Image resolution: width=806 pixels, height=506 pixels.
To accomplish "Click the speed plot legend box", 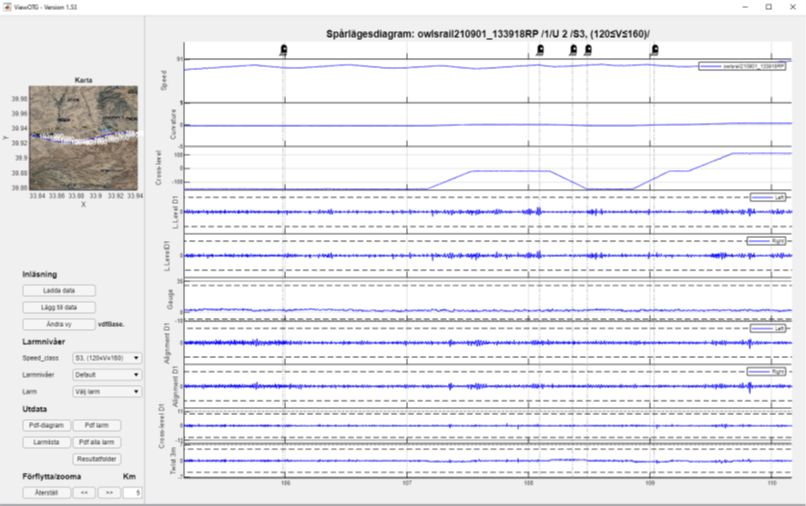I will tap(736, 66).
